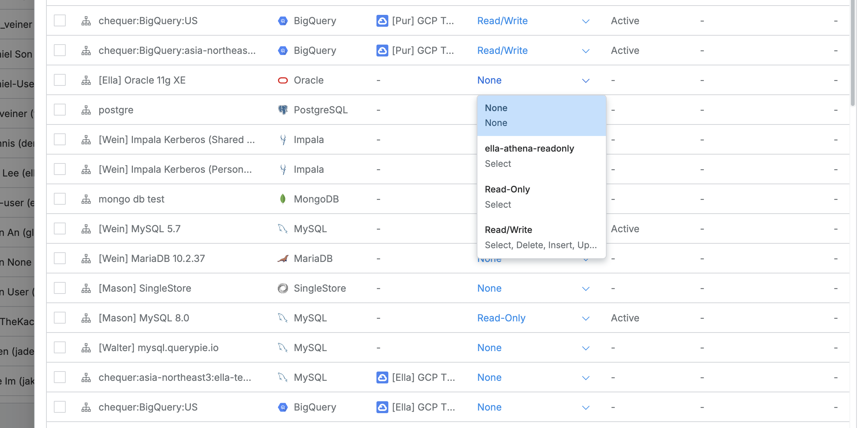
Task: Click None privilege link on Oracle row
Action: click(x=489, y=80)
